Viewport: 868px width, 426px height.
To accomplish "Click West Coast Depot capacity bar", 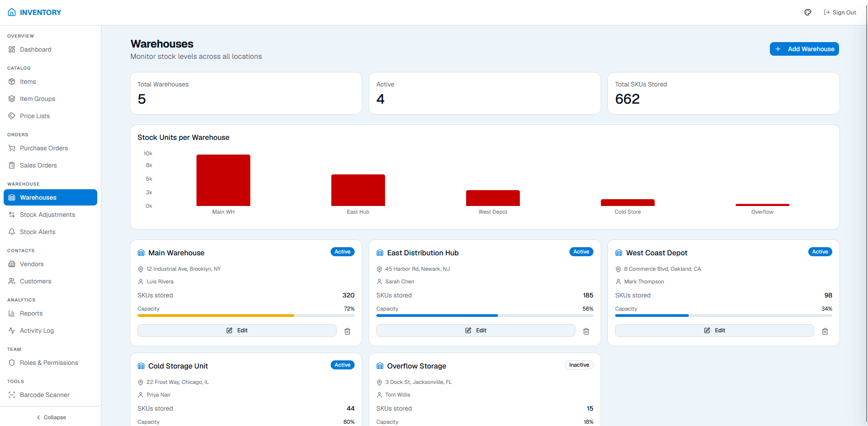I will (x=724, y=316).
